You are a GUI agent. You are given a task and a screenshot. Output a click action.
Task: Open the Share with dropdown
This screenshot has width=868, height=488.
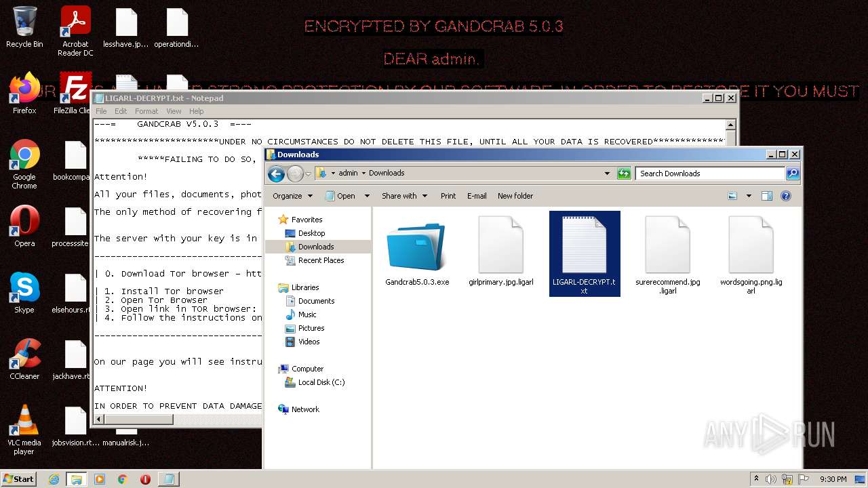pyautogui.click(x=404, y=196)
